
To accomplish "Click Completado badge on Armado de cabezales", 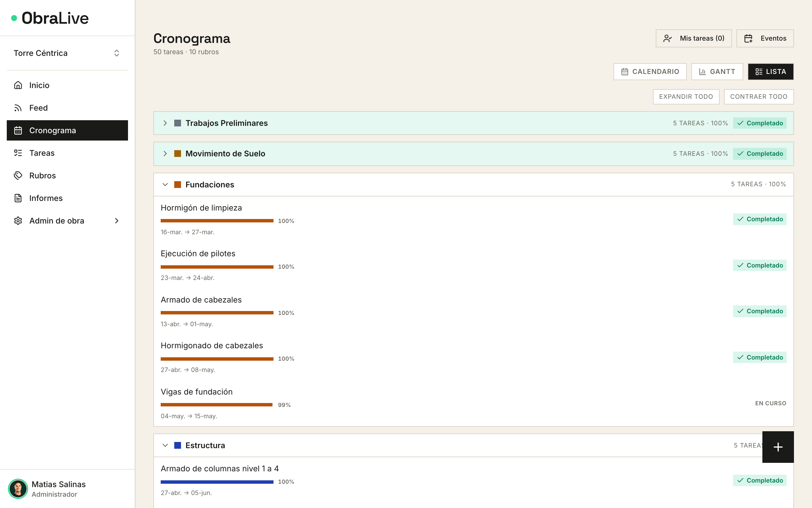I will 760,311.
